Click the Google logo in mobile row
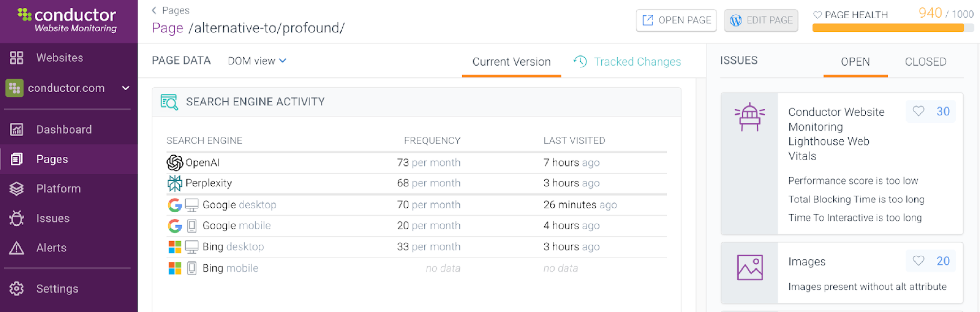Screen dimensions: 980x312 175,226
